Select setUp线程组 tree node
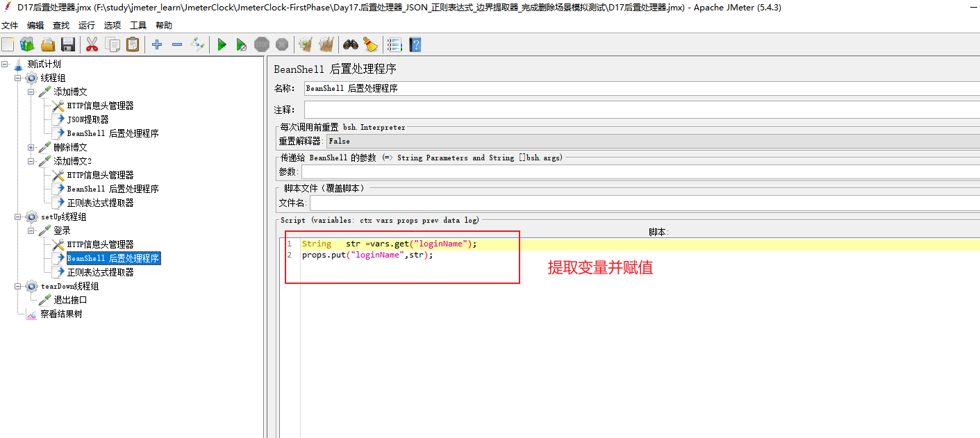The height and width of the screenshot is (438, 980). tap(63, 217)
